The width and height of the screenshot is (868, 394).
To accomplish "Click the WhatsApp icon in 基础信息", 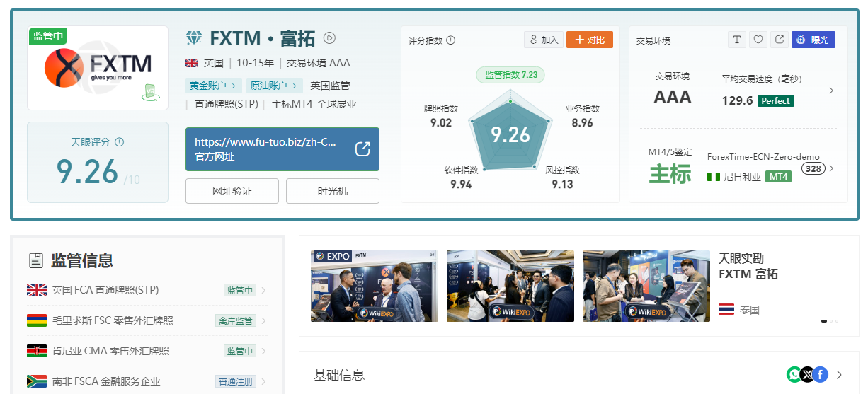I will [794, 374].
